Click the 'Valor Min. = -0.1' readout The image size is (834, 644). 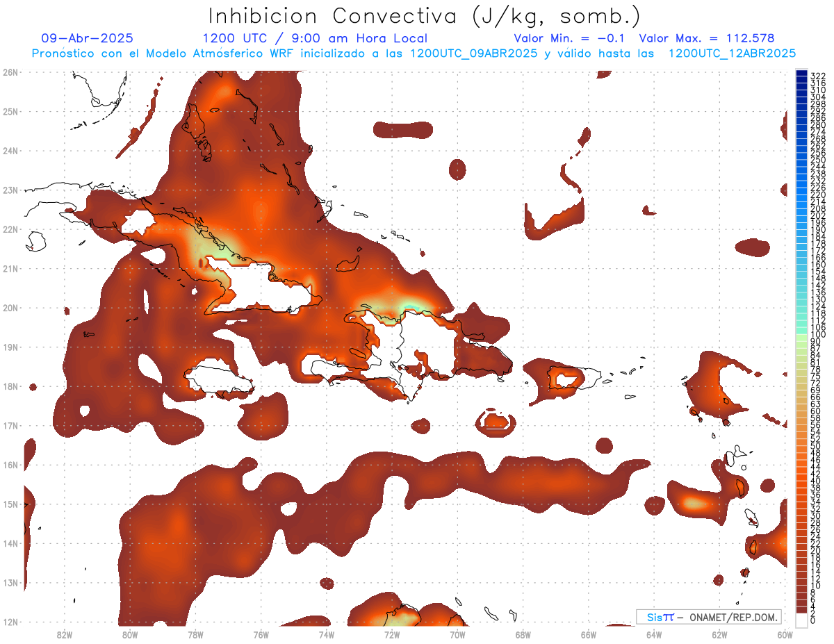tap(569, 38)
